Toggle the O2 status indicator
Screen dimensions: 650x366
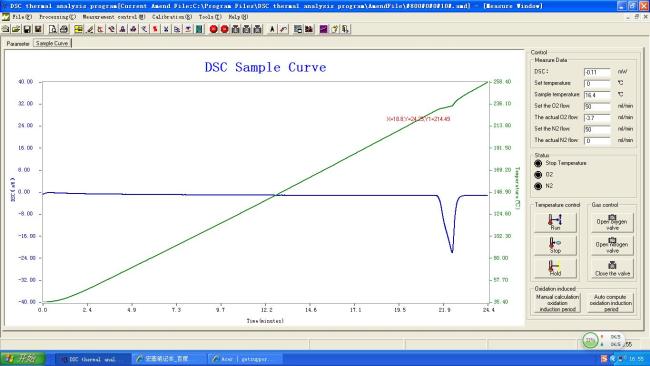(538, 175)
